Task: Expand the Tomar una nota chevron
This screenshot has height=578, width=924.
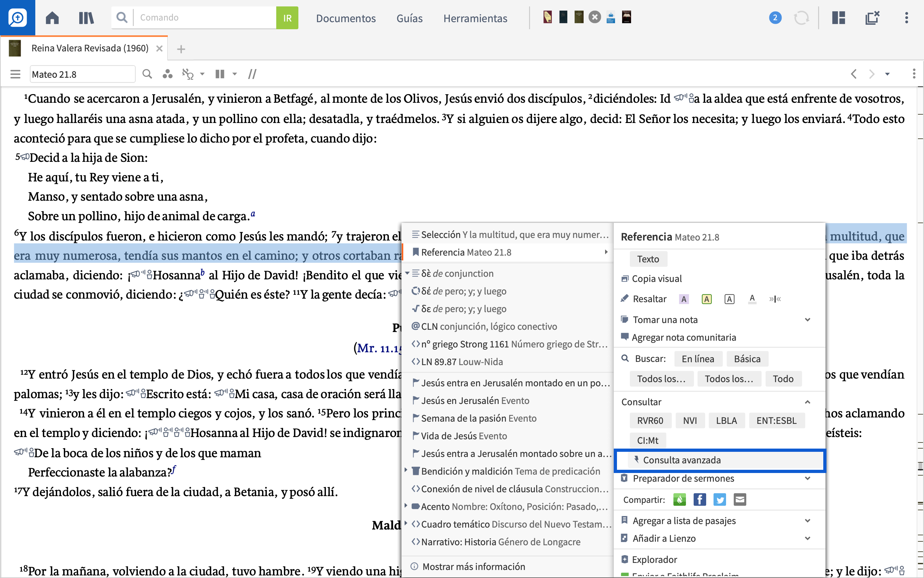Action: click(807, 320)
